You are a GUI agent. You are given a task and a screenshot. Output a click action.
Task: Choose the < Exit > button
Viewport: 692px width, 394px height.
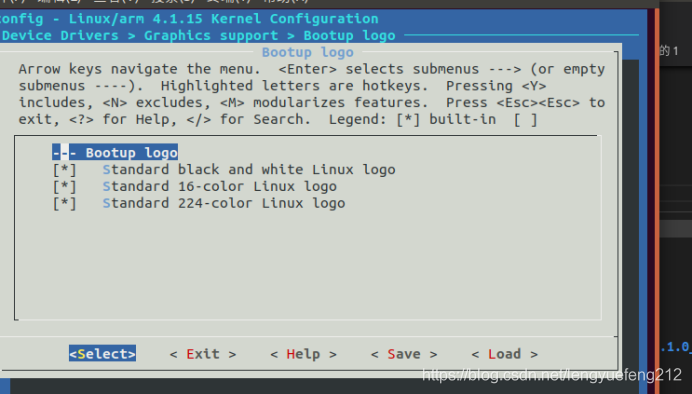click(203, 354)
